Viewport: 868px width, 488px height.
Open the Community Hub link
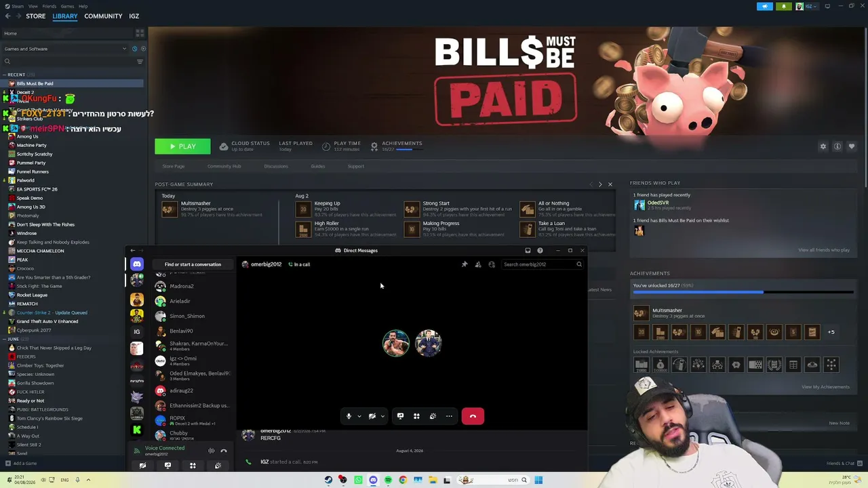pyautogui.click(x=224, y=166)
